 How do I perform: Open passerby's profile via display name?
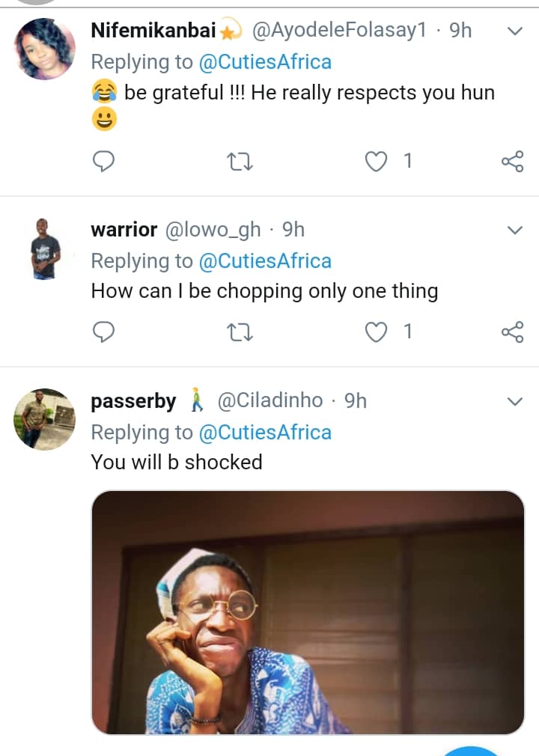pos(133,402)
